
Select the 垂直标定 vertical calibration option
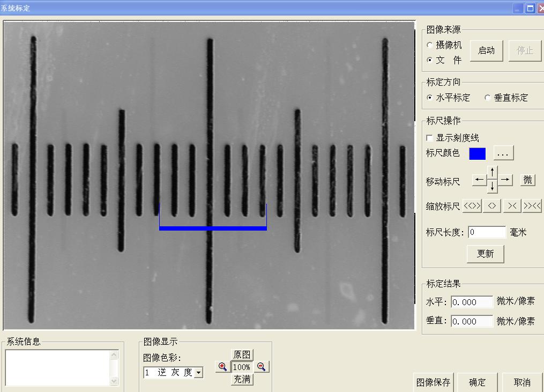(487, 98)
